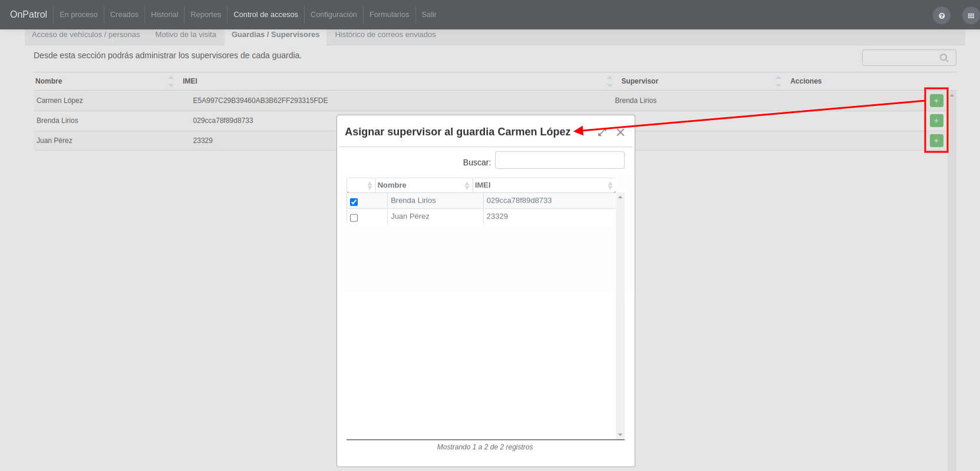Select Juan Pérez name in main table

click(x=54, y=141)
